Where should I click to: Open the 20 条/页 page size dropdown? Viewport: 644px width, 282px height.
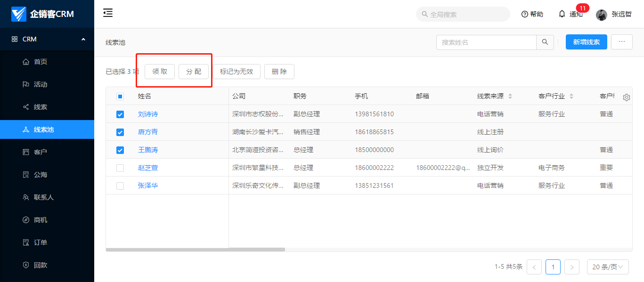click(x=608, y=267)
